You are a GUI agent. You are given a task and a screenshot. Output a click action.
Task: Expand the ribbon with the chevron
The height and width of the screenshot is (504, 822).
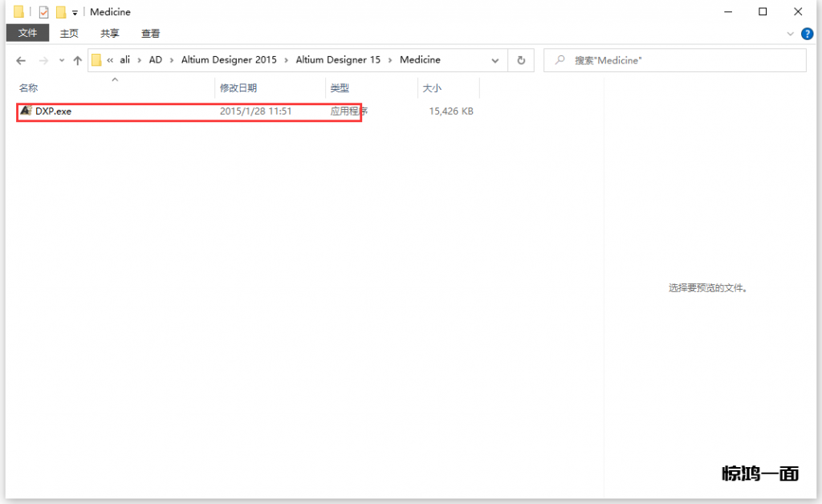tap(791, 34)
